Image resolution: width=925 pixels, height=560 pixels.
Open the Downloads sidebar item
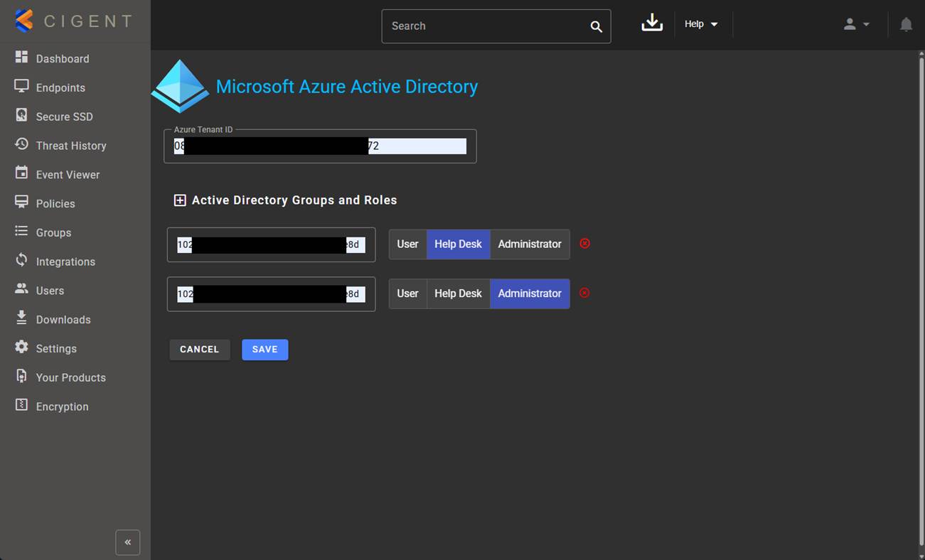[x=63, y=320]
